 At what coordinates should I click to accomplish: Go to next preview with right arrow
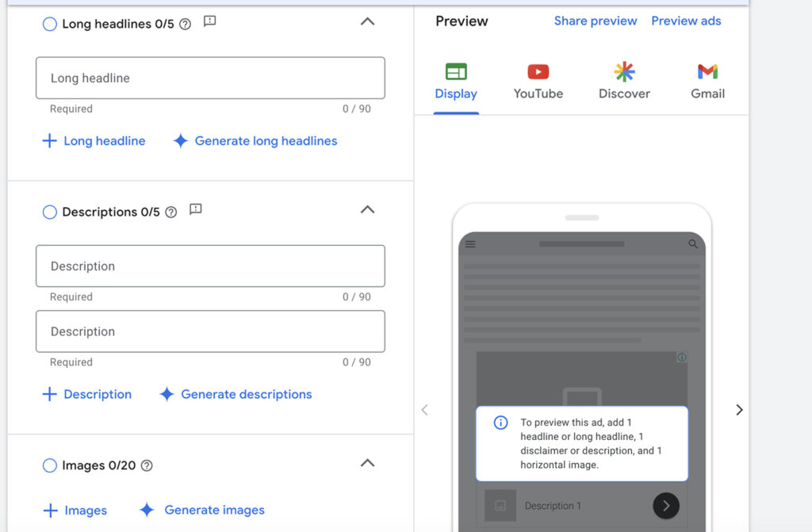[x=739, y=410]
